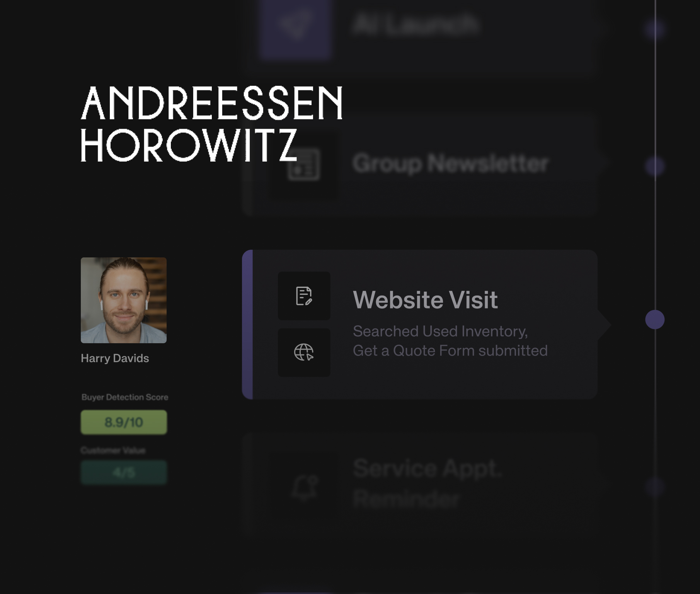Click the AI Launch timeline dot
This screenshot has height=594, width=700.
click(x=655, y=30)
